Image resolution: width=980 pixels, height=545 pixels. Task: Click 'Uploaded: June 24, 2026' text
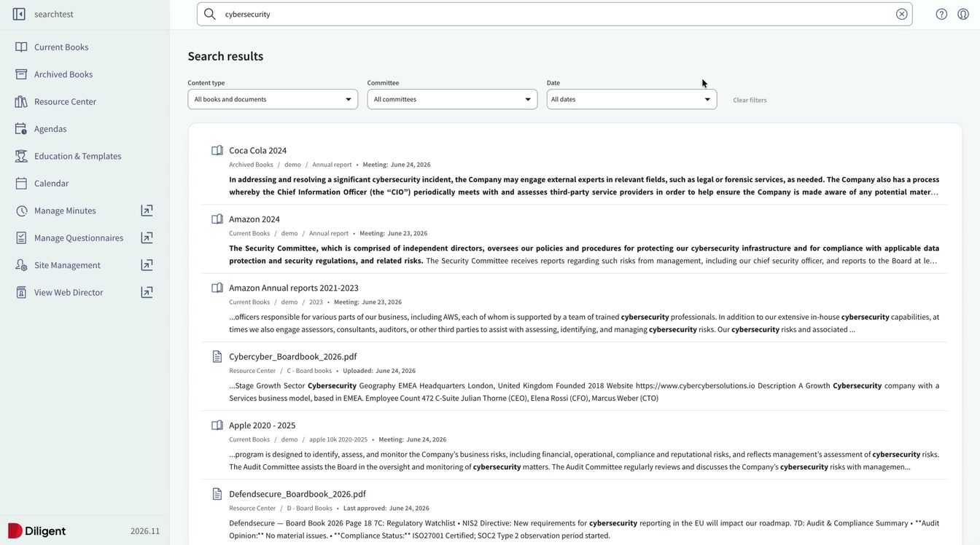379,371
